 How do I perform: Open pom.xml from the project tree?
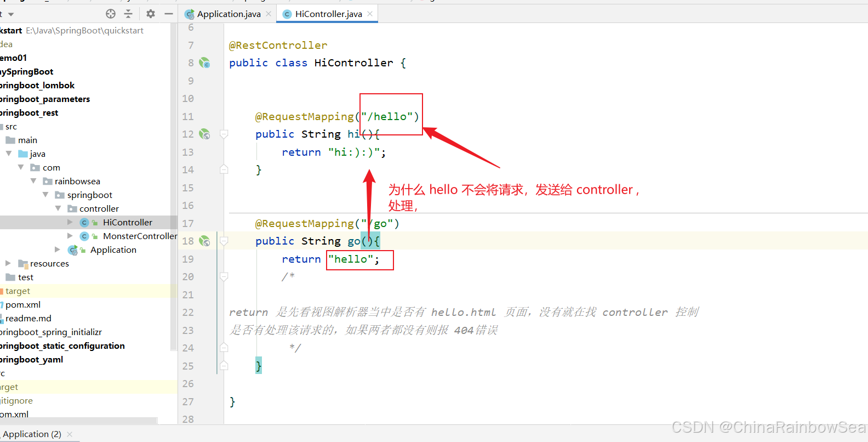coord(23,304)
